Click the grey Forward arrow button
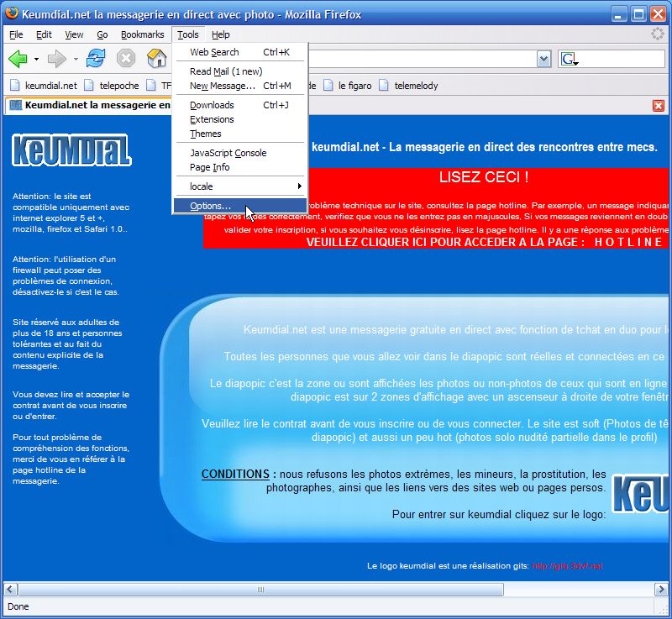672x619 pixels. (x=57, y=58)
